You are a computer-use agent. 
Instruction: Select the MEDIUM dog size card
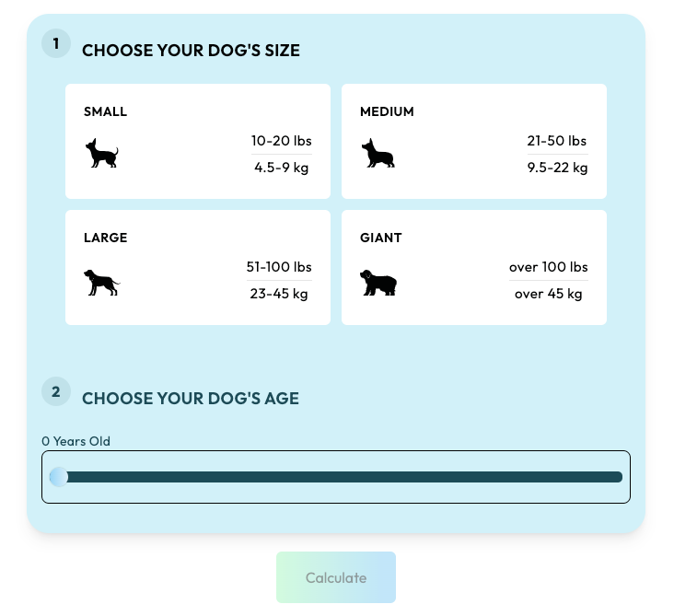click(x=474, y=142)
